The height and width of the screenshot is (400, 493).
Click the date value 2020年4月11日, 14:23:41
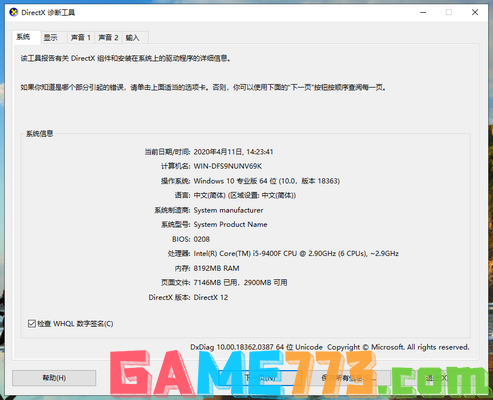[x=233, y=152]
